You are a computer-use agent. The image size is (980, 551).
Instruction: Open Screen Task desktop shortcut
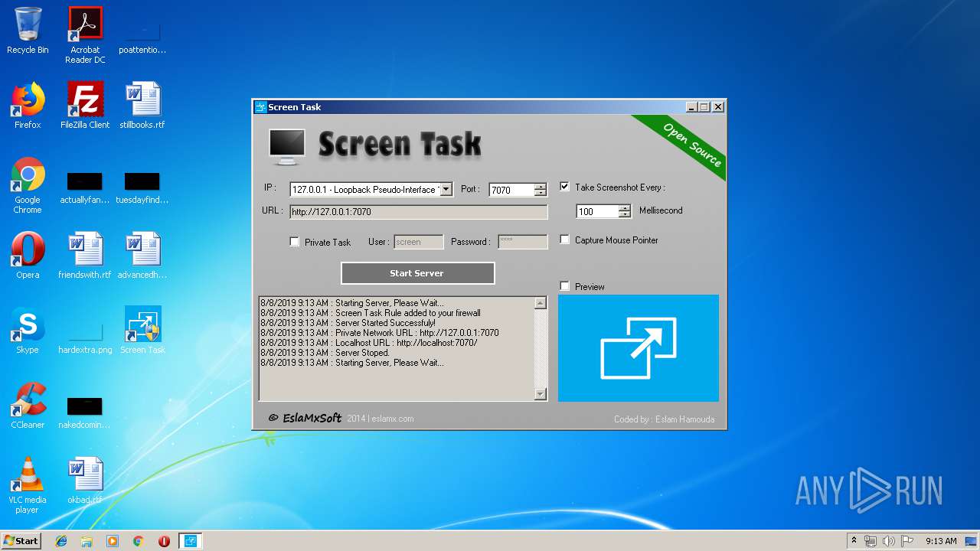(x=142, y=331)
